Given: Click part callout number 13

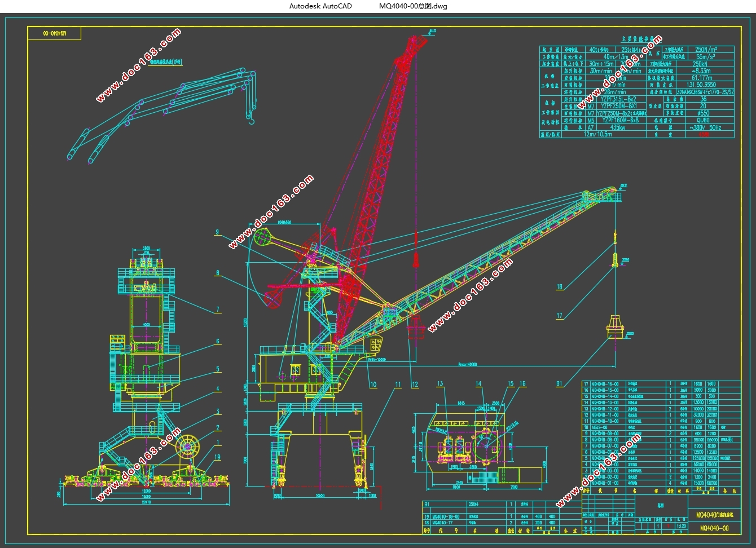Looking at the screenshot, I should pyautogui.click(x=441, y=384).
